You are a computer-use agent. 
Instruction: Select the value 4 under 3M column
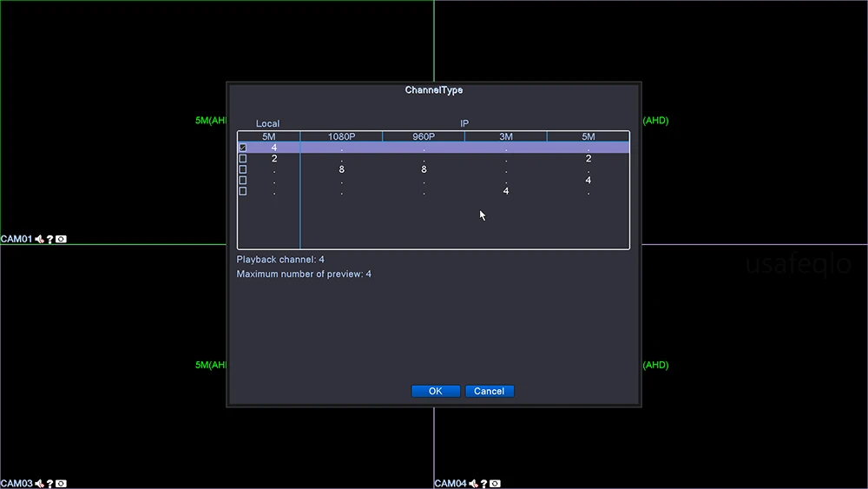(x=506, y=191)
